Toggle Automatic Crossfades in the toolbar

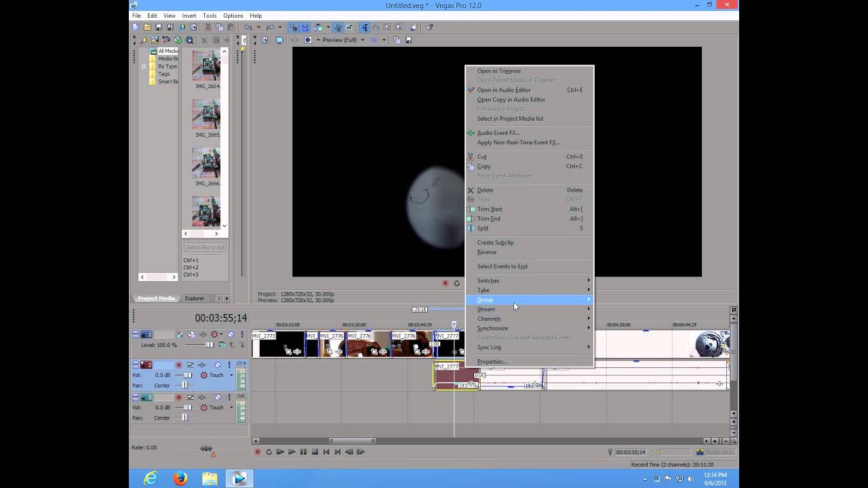305,27
